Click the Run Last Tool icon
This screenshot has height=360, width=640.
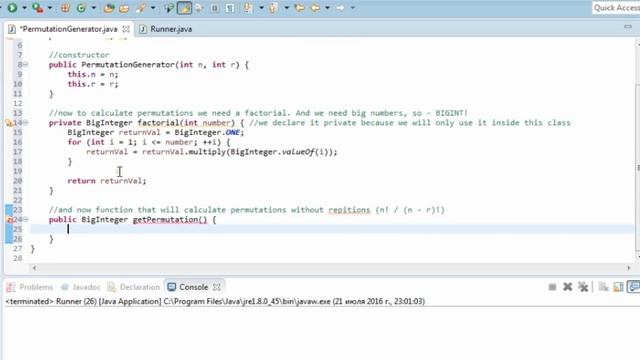point(38,7)
